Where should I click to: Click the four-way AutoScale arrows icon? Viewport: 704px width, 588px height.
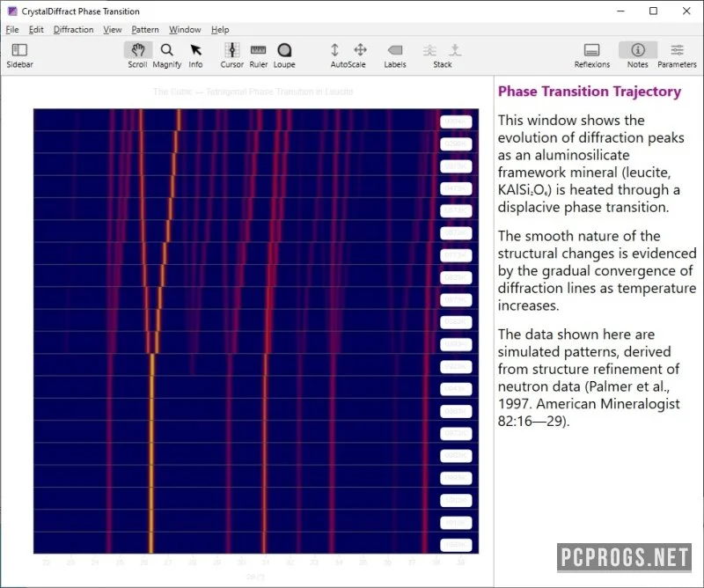(x=360, y=50)
